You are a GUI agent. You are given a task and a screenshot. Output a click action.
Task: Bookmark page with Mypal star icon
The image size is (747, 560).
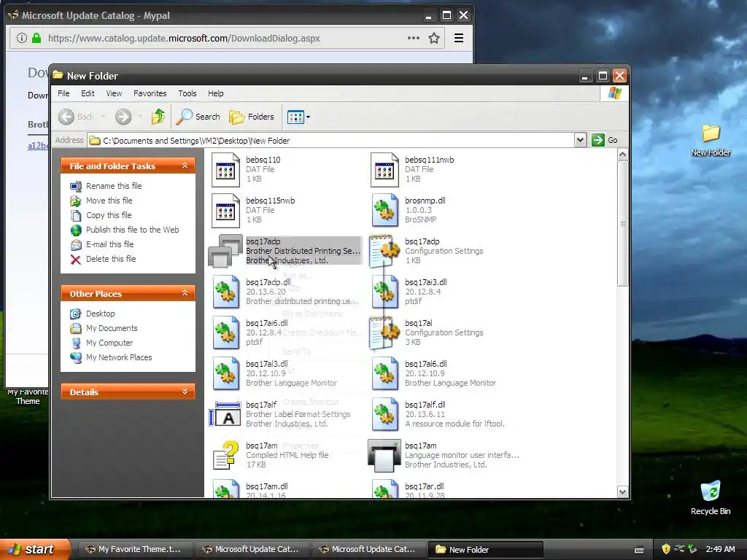point(433,38)
